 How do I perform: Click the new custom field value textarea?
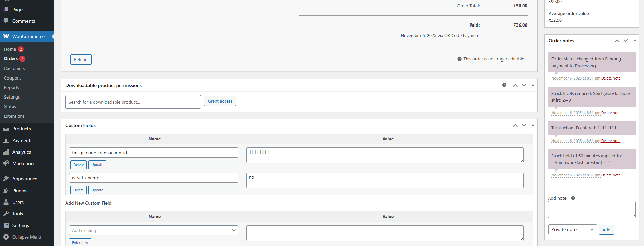[x=385, y=233]
